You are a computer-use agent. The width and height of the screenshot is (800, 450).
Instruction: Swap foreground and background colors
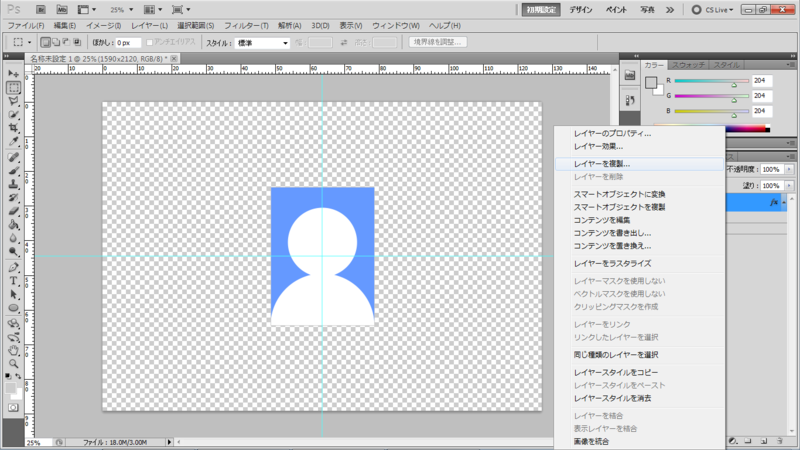(x=18, y=376)
